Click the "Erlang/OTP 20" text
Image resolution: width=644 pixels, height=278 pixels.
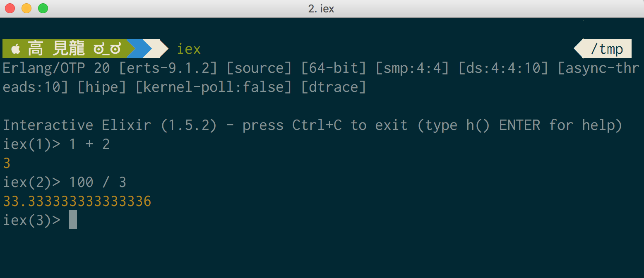click(x=56, y=68)
